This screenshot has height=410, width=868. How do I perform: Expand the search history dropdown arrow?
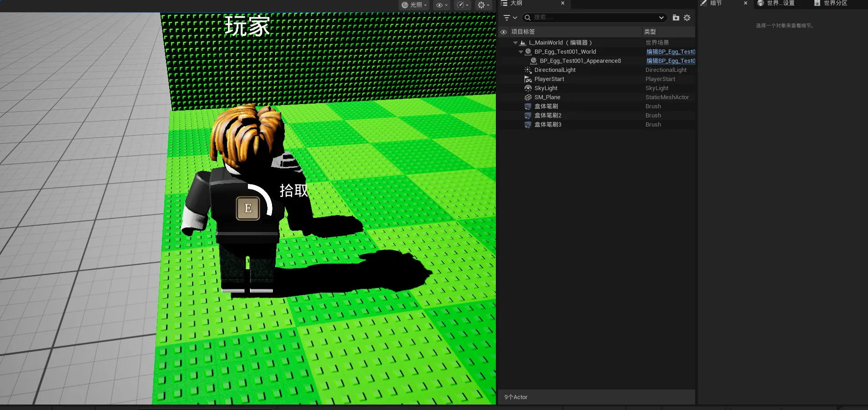[661, 18]
